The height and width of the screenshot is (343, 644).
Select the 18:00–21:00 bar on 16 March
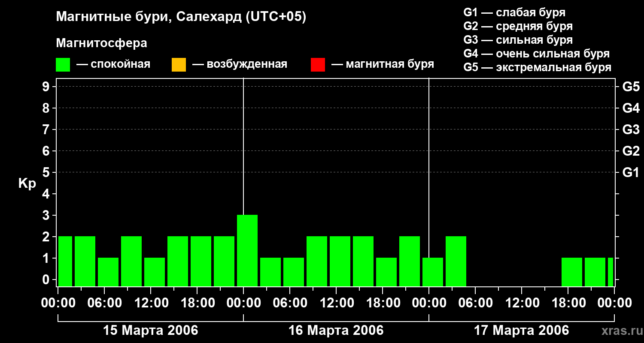tap(386, 272)
